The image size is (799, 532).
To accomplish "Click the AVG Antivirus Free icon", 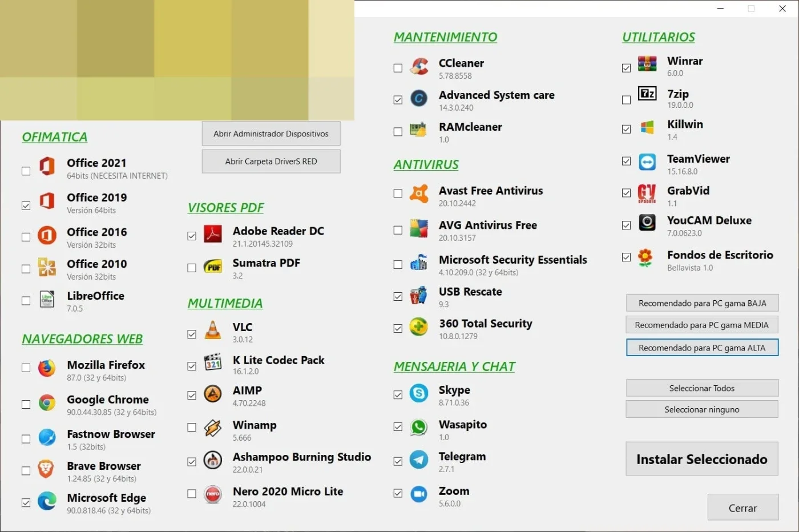I will (x=419, y=228).
